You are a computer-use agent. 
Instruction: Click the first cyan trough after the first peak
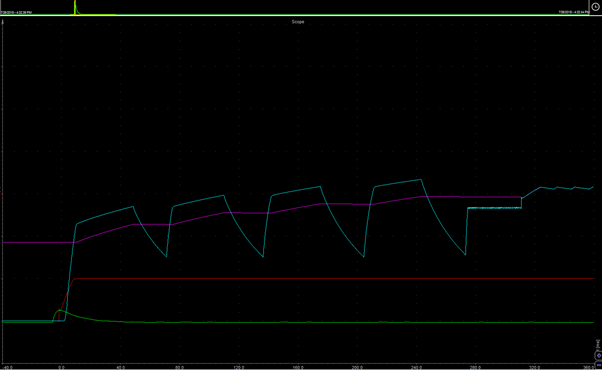166,256
